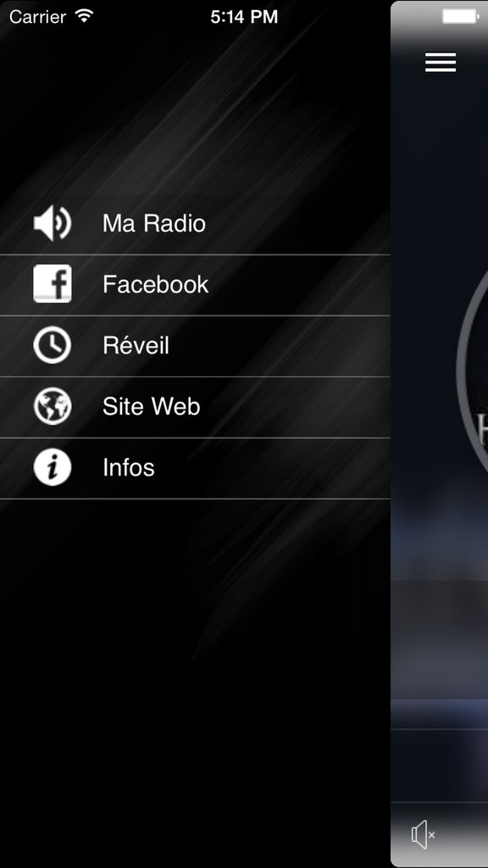Tap the clock icon for Réveil
Screen dimensions: 488x868
tap(52, 345)
